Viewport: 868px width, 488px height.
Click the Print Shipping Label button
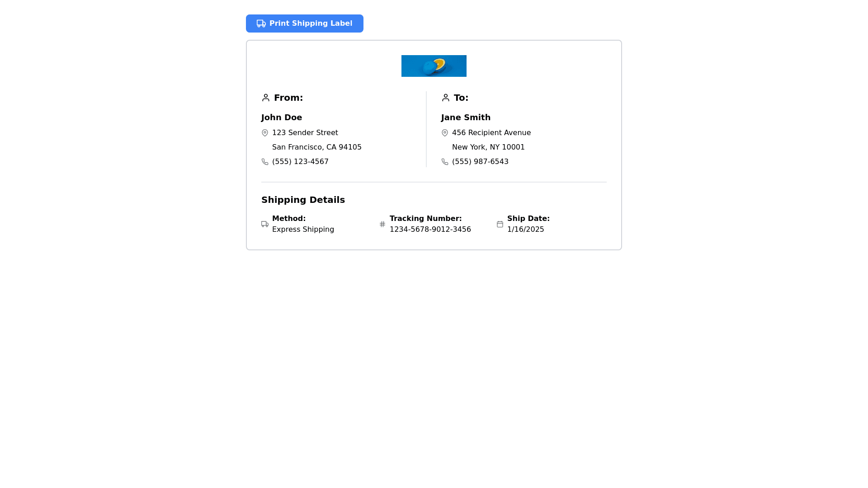pyautogui.click(x=304, y=23)
